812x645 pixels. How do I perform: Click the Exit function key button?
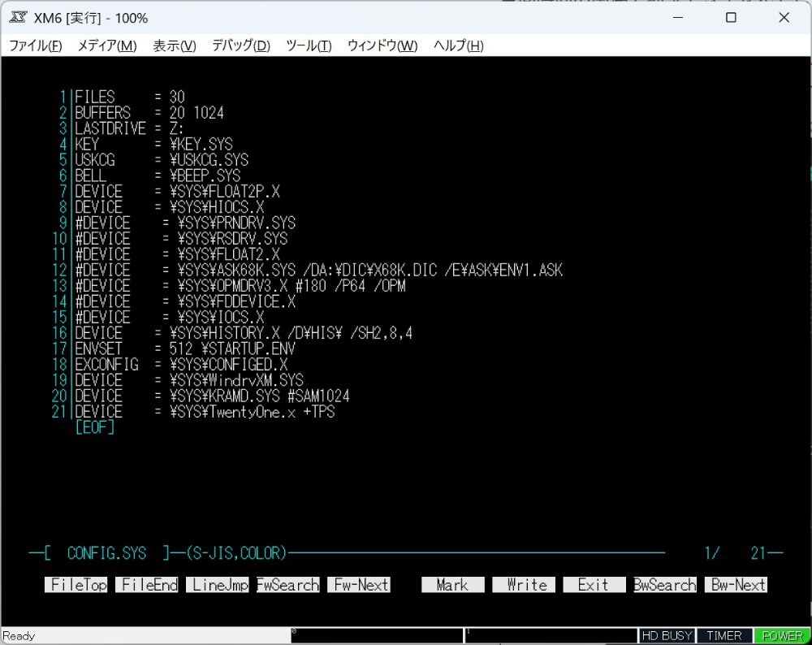click(x=594, y=585)
